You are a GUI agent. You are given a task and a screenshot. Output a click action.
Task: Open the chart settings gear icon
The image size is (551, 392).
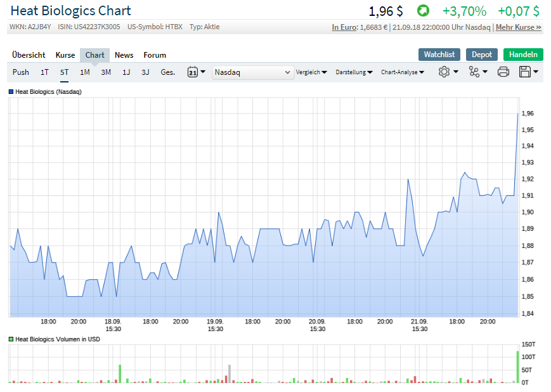(x=444, y=72)
